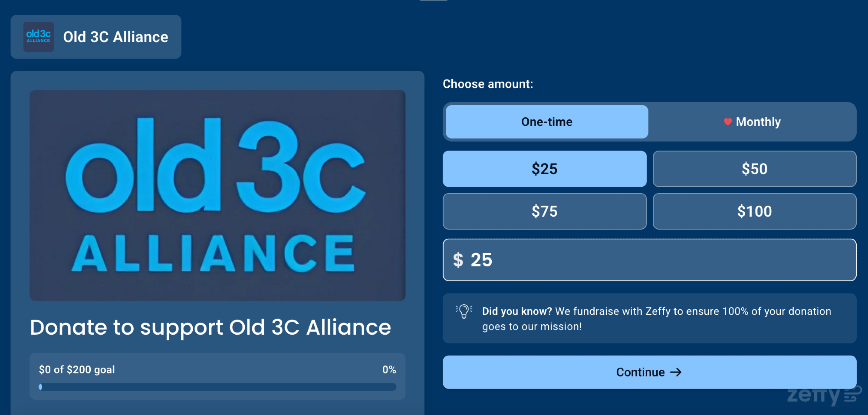Click the large Old 3C Alliance banner image

tap(217, 195)
